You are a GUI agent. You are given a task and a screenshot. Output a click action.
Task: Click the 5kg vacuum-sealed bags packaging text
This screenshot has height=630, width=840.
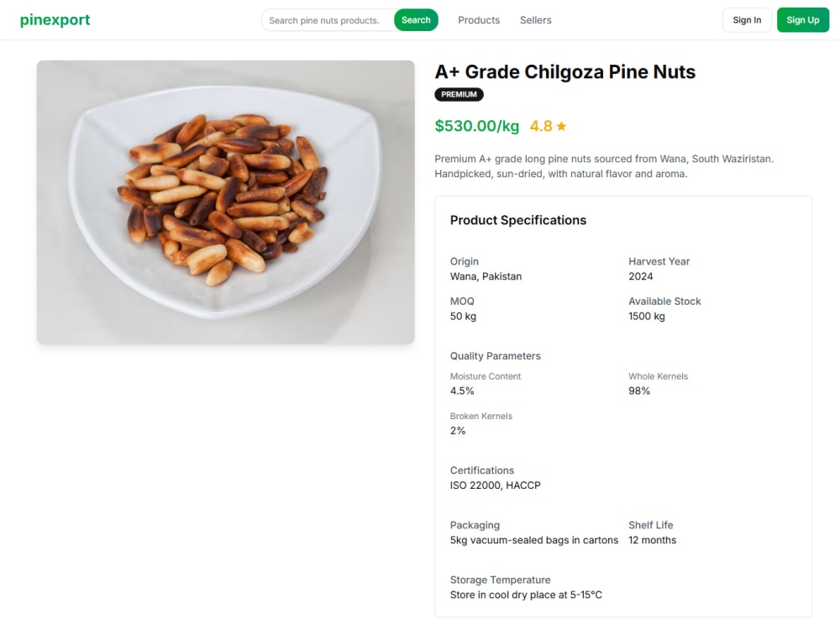[x=534, y=540]
